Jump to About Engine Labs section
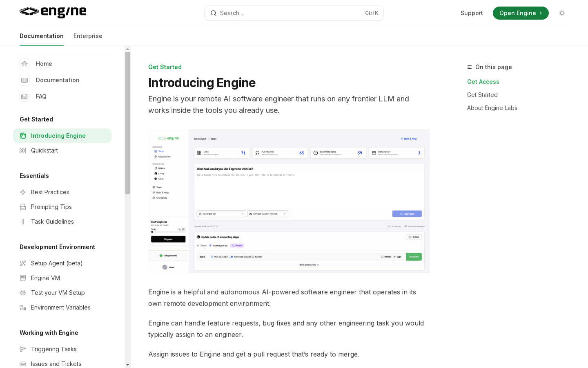 click(x=492, y=108)
